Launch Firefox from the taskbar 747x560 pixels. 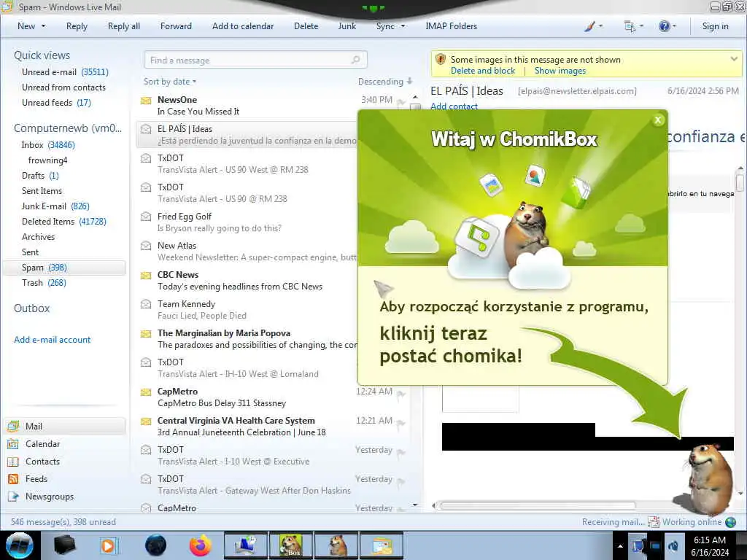click(x=201, y=545)
